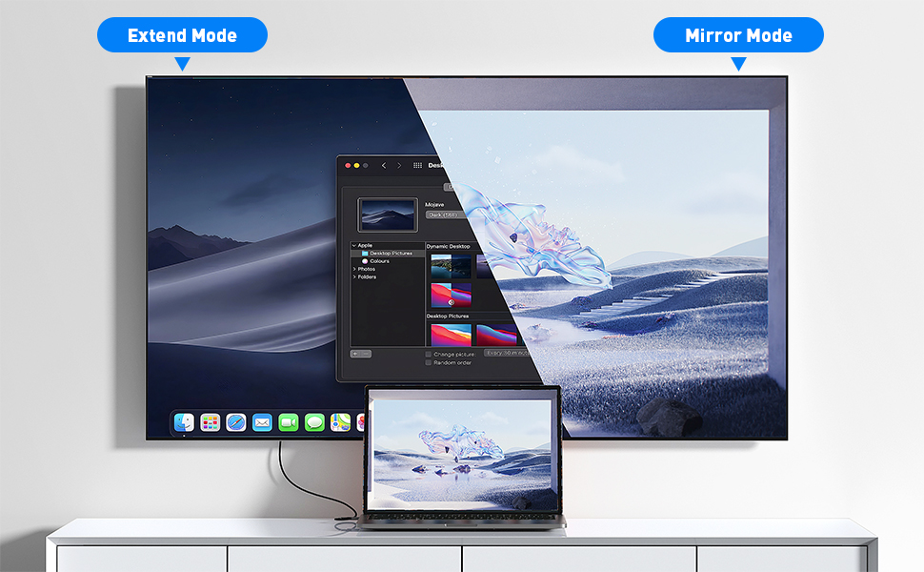Launch FaceTime from the Dock
The height and width of the screenshot is (572, 924).
[288, 422]
